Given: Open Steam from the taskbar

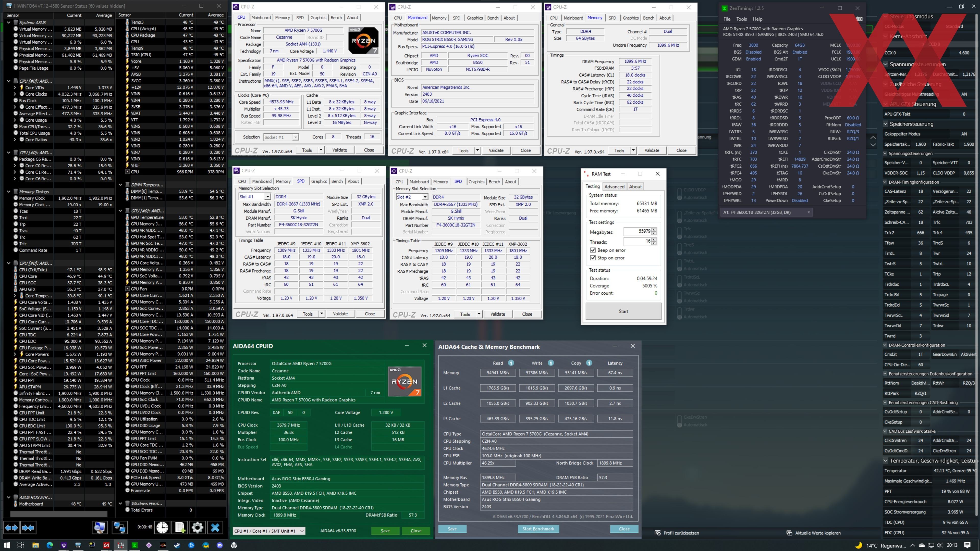Looking at the screenshot, I should [x=177, y=545].
